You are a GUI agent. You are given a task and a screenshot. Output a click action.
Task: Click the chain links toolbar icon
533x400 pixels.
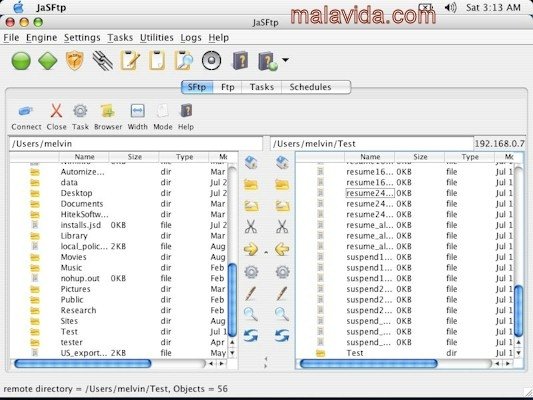[103, 60]
